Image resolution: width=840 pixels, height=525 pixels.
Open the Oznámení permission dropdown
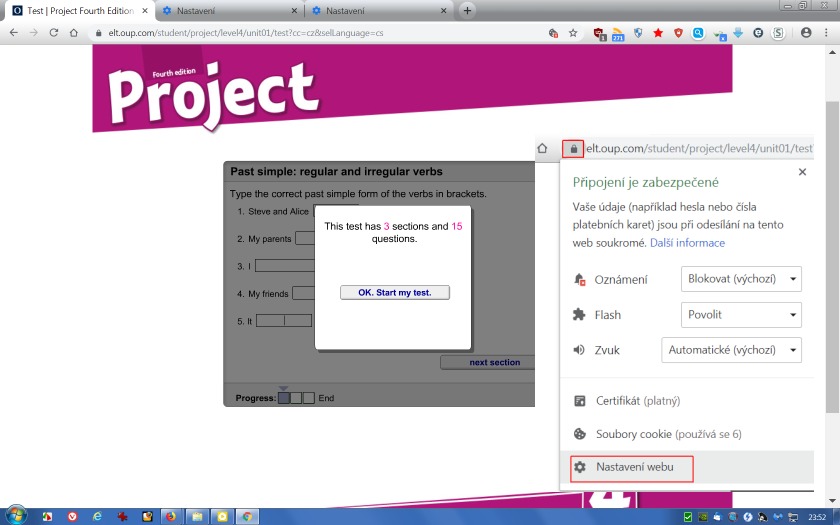tap(741, 279)
